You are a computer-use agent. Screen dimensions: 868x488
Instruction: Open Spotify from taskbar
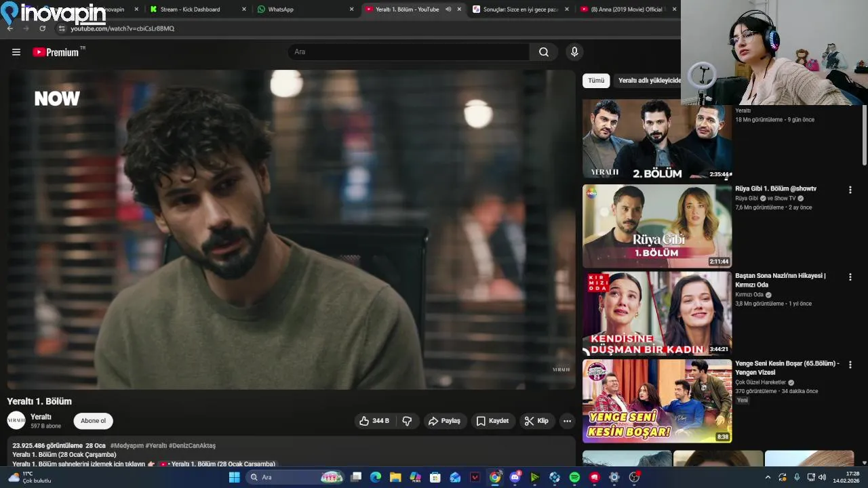[x=574, y=477]
